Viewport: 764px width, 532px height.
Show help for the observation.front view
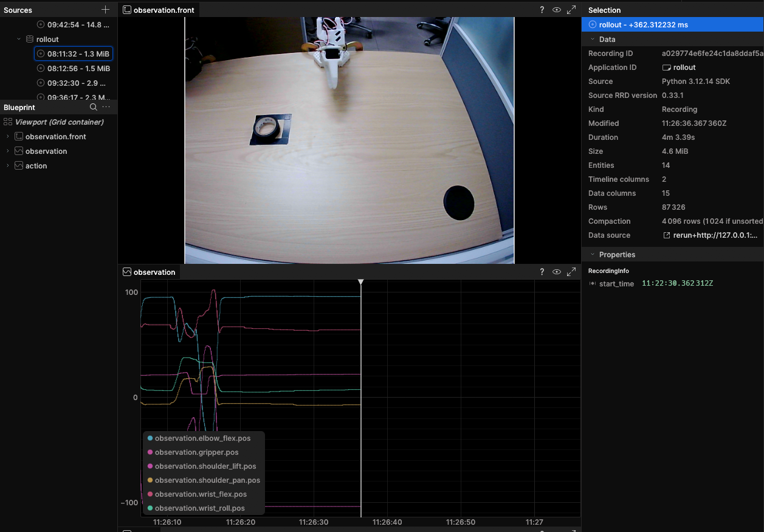pyautogui.click(x=542, y=10)
